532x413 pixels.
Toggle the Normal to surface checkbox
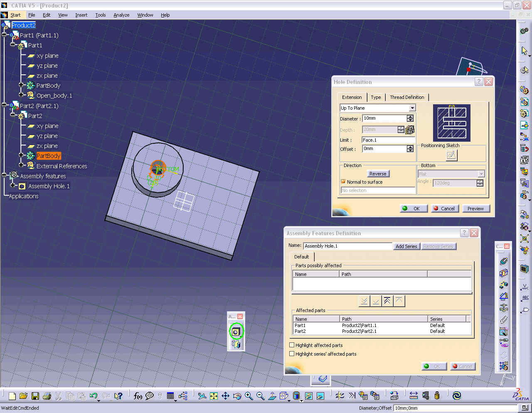pos(343,182)
